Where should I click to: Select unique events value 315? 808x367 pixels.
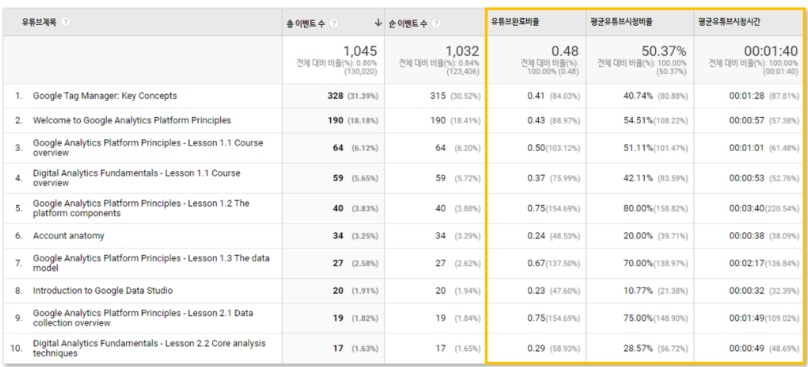(437, 96)
